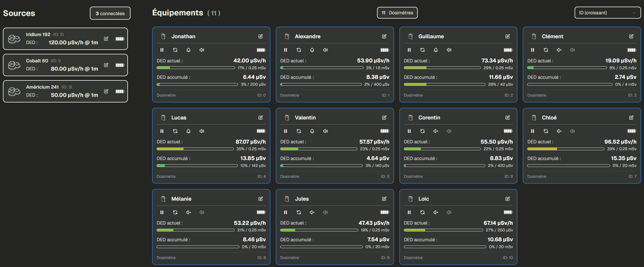Edit Chloé's dosimeter name

click(x=631, y=118)
